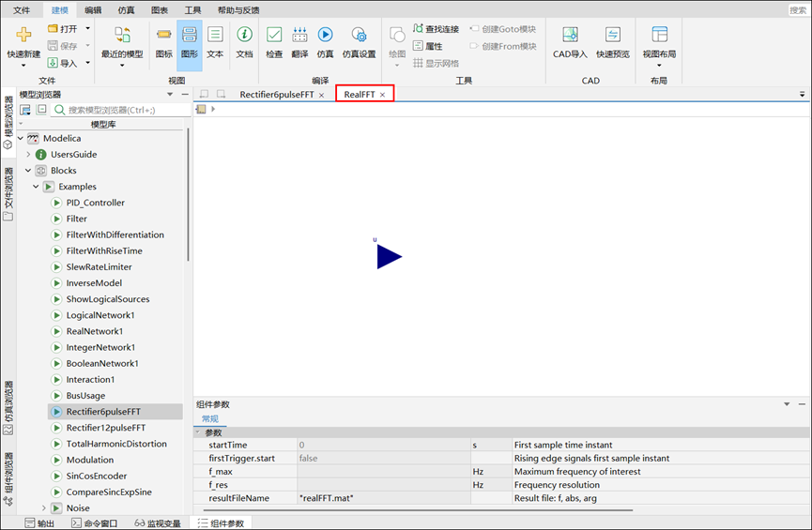Start 仿真 simulation with the play icon
The image size is (812, 530).
pyautogui.click(x=325, y=35)
